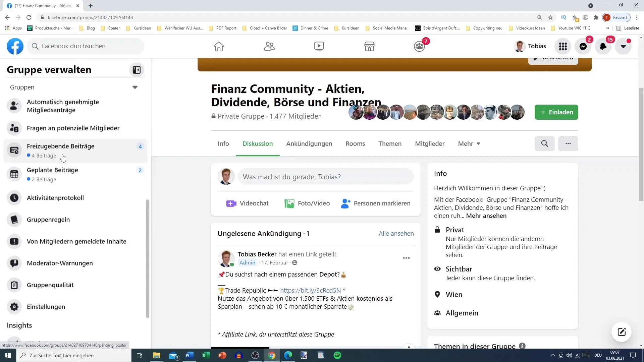644x362 pixels.
Task: Expand the Mehr ansehen group description
Action: point(486,215)
